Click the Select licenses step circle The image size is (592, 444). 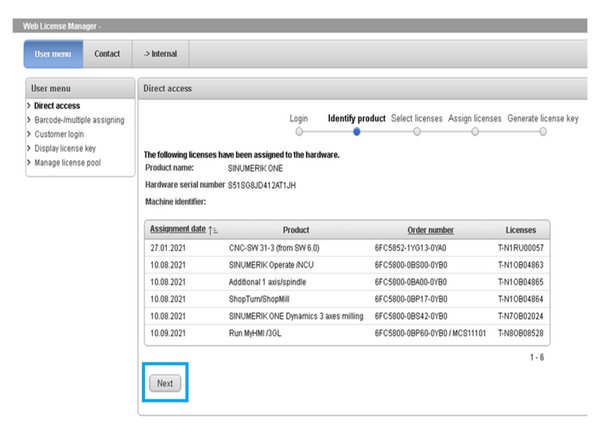[417, 132]
